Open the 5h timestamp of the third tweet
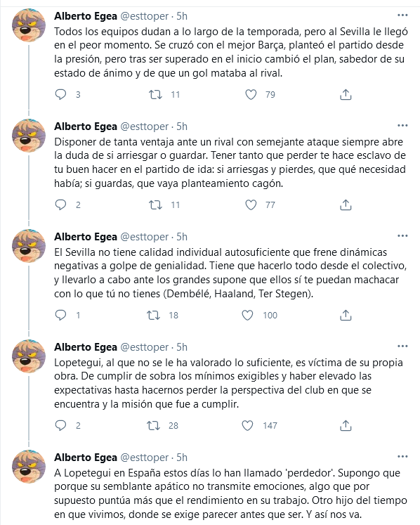 pos(182,237)
